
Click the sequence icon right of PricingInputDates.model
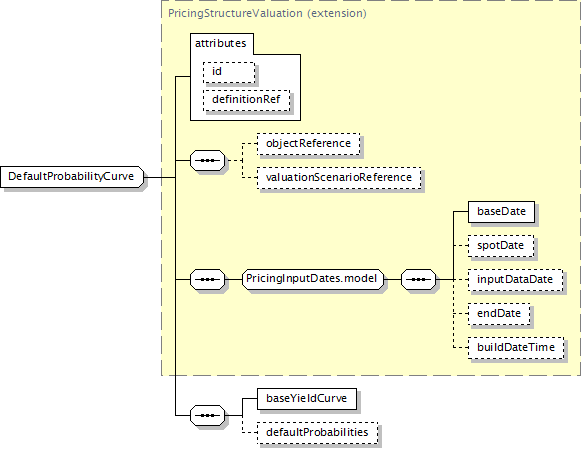pos(419,279)
